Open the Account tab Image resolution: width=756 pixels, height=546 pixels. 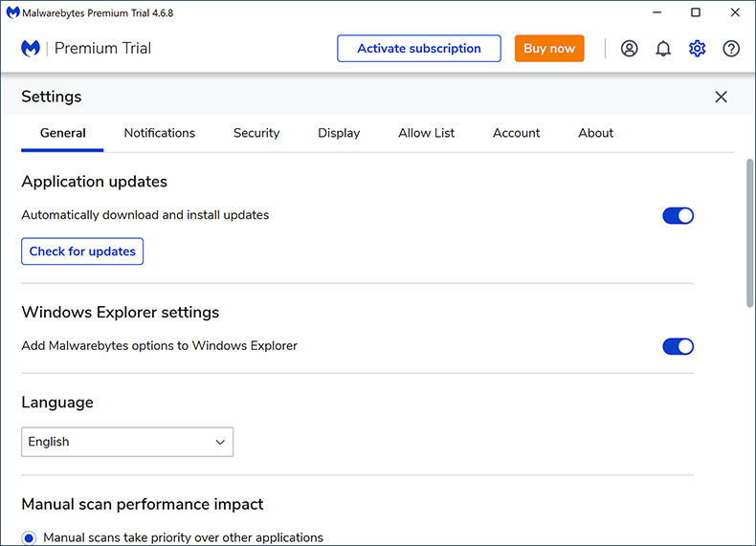click(x=517, y=133)
